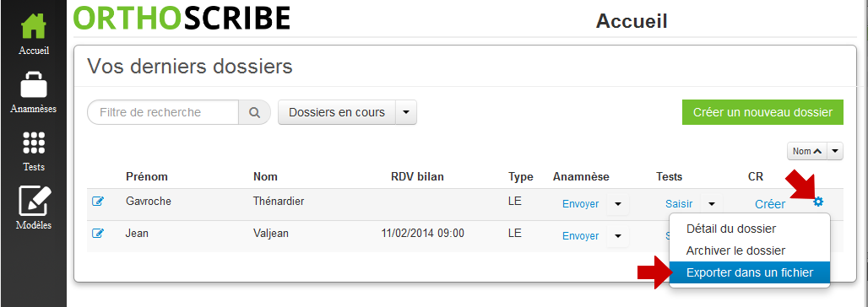This screenshot has width=868, height=307.
Task: Edit Gavroche Thénardier's dossier icon
Action: [97, 202]
